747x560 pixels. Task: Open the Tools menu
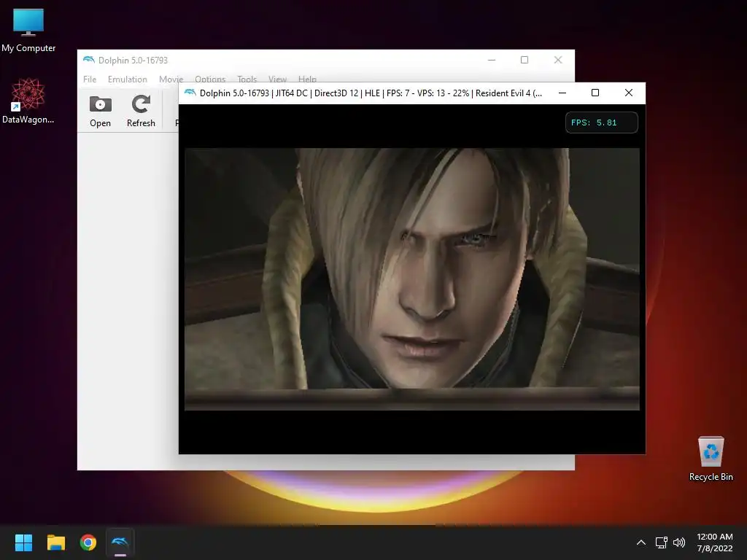pyautogui.click(x=247, y=79)
